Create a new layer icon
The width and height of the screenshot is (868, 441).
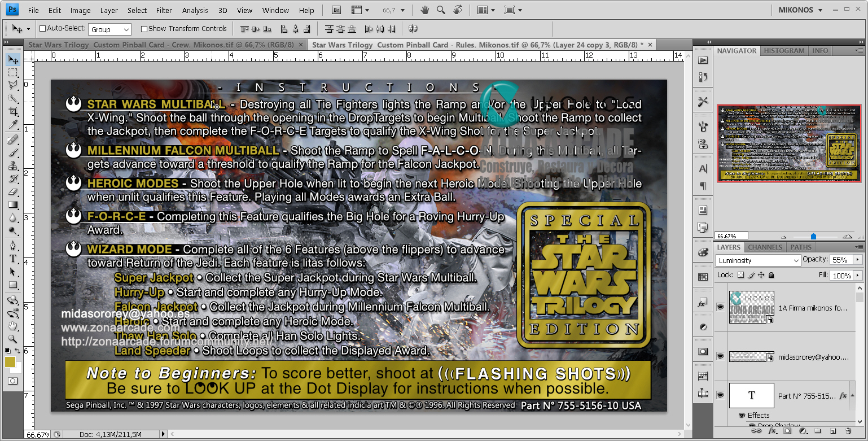[832, 431]
